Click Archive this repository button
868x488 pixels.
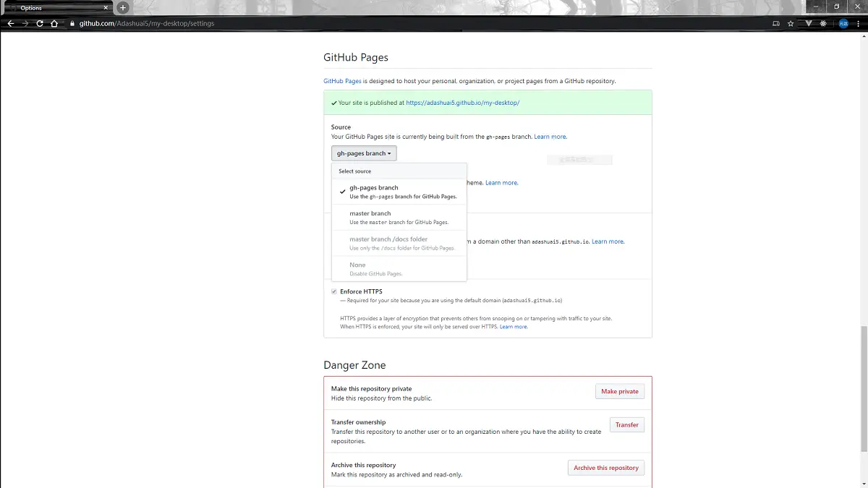tap(606, 468)
